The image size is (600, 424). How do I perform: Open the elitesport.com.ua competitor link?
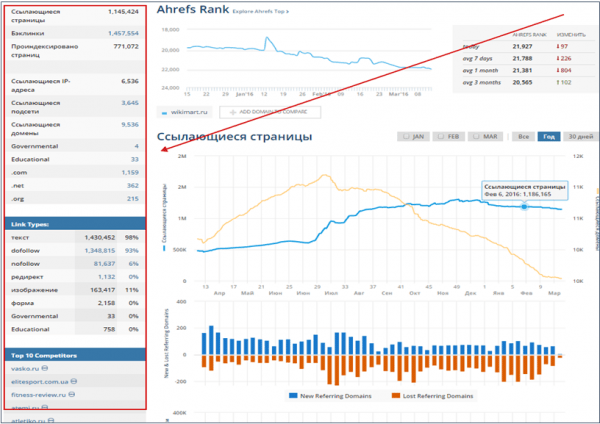coord(40,382)
